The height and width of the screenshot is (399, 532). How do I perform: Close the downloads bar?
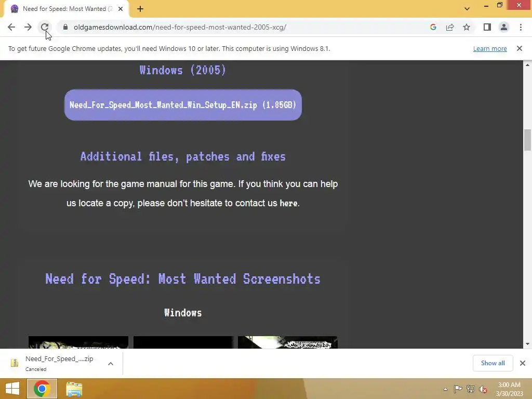click(523, 363)
